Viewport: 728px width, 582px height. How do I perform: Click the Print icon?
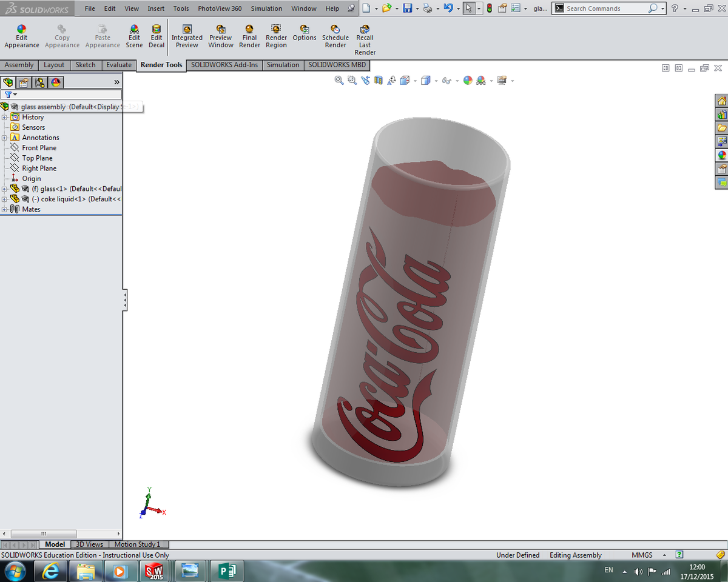click(x=428, y=8)
